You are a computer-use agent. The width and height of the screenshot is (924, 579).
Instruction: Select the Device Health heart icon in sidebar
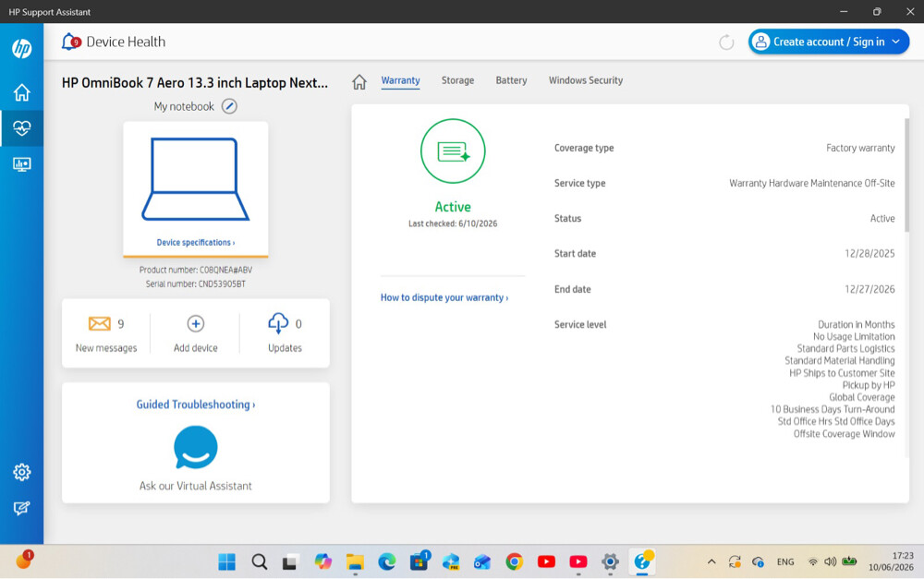click(x=22, y=127)
